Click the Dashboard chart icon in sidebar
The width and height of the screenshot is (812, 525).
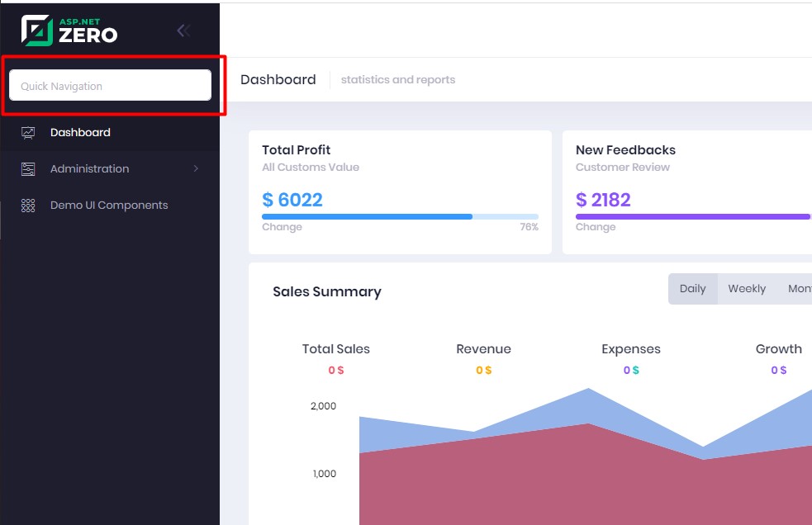click(x=28, y=132)
